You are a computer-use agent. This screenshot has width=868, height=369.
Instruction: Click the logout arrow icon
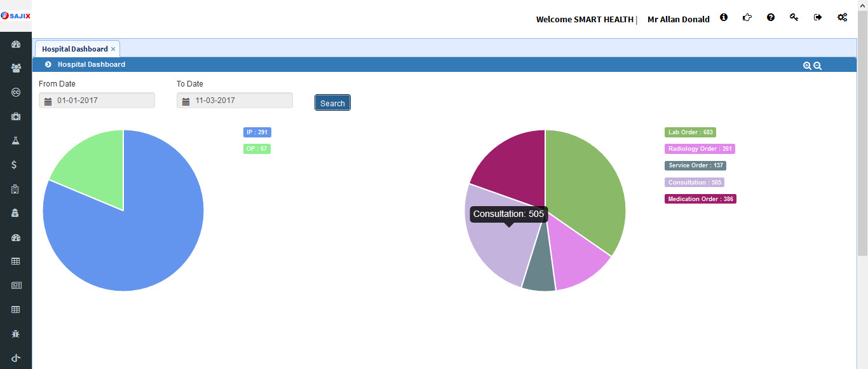coord(818,18)
